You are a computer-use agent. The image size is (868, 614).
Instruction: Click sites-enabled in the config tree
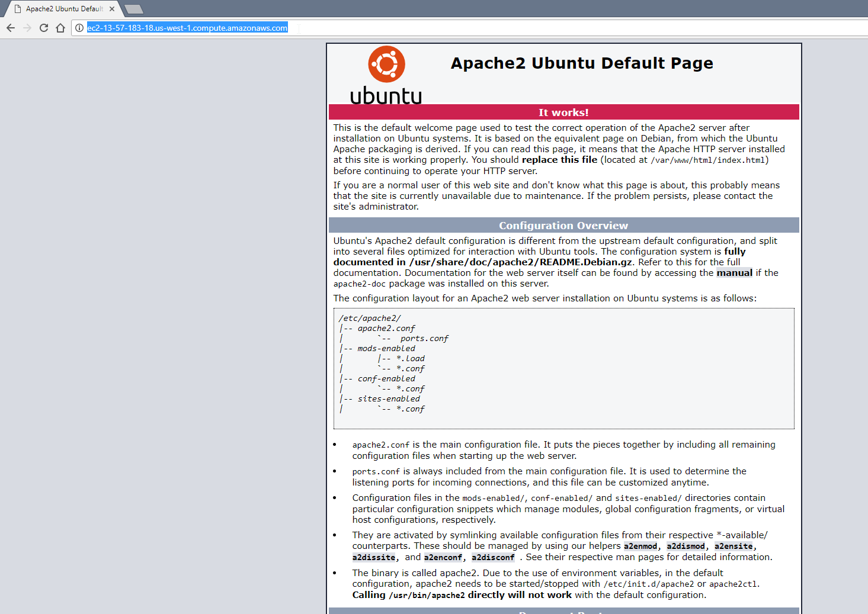point(389,399)
